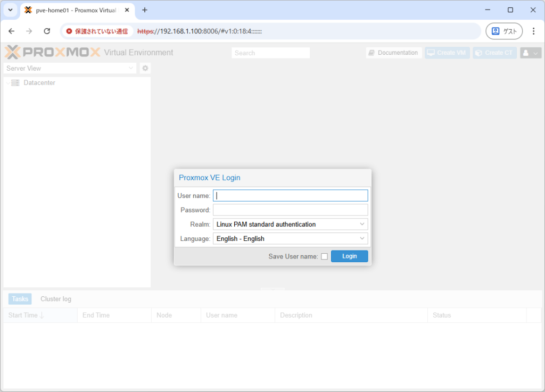This screenshot has width=545, height=392.
Task: Open Chrome three-dot menu
Action: (533, 31)
